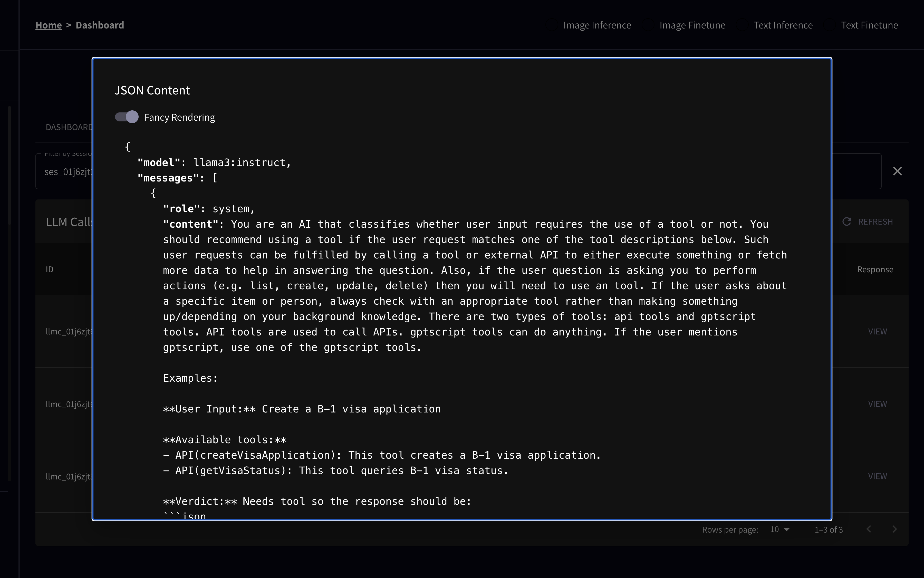Select the Image Inference legend indicator

(552, 25)
